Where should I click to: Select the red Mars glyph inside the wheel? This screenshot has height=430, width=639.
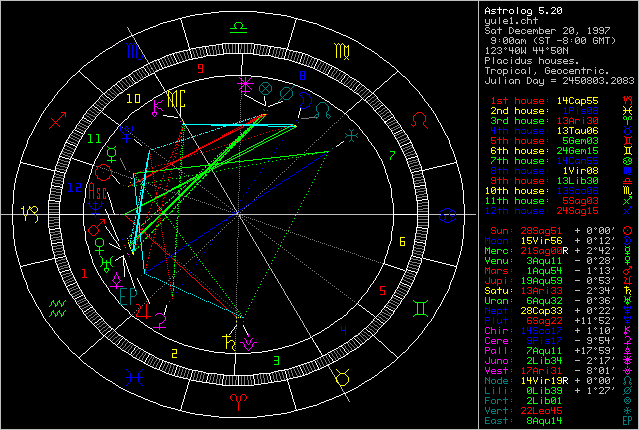click(97, 227)
